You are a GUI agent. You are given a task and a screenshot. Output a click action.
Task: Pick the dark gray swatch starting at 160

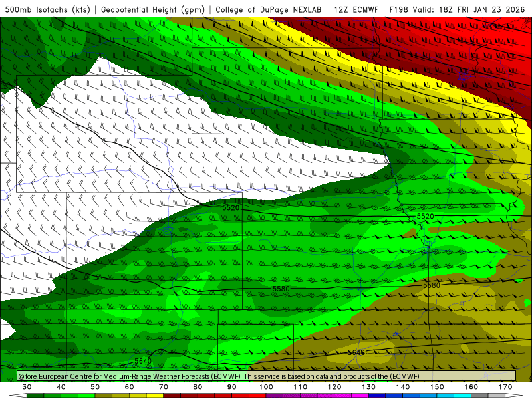pos(479,396)
